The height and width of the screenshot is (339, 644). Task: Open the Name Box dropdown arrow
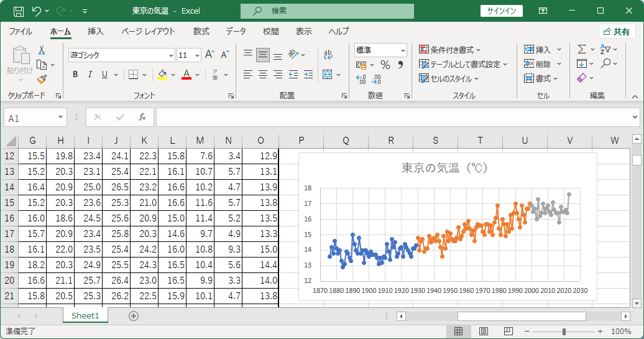point(60,118)
